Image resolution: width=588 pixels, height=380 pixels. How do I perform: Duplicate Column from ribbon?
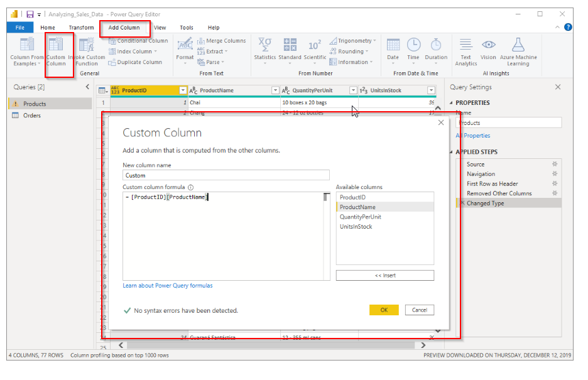click(x=135, y=62)
